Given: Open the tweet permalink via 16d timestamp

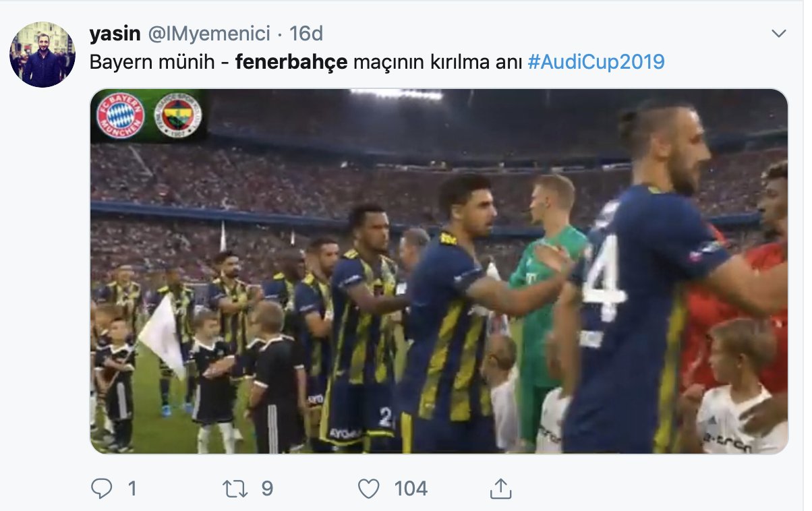Looking at the screenshot, I should click(306, 33).
